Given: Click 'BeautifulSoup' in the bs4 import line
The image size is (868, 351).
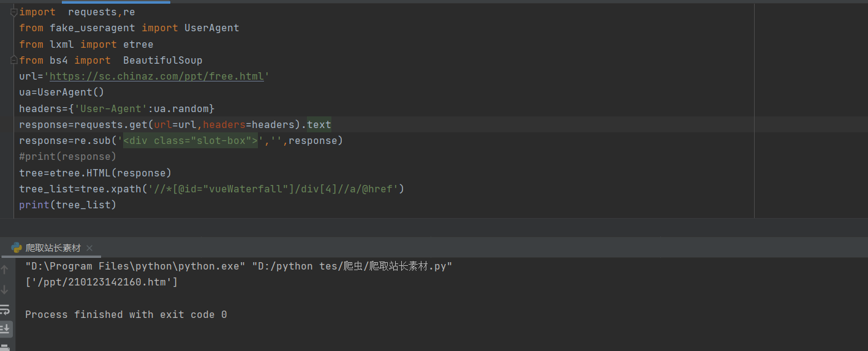Looking at the screenshot, I should (163, 60).
